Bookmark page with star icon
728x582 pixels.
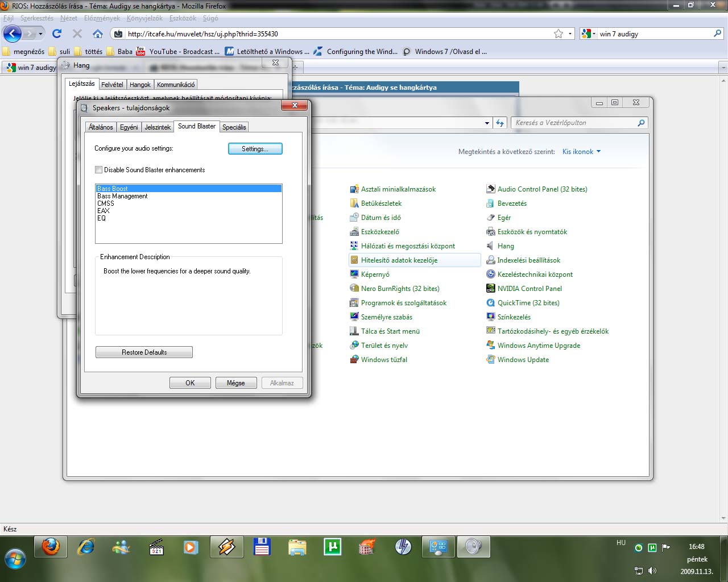pyautogui.click(x=559, y=34)
